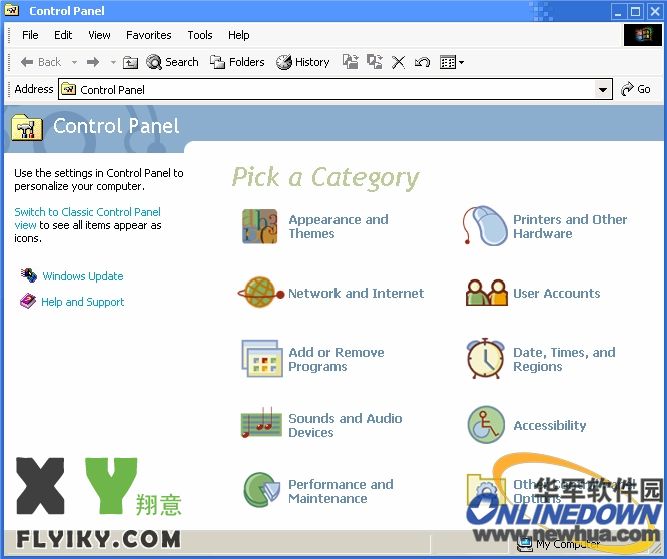
Task: Open the Windows Update link
Action: 83,276
